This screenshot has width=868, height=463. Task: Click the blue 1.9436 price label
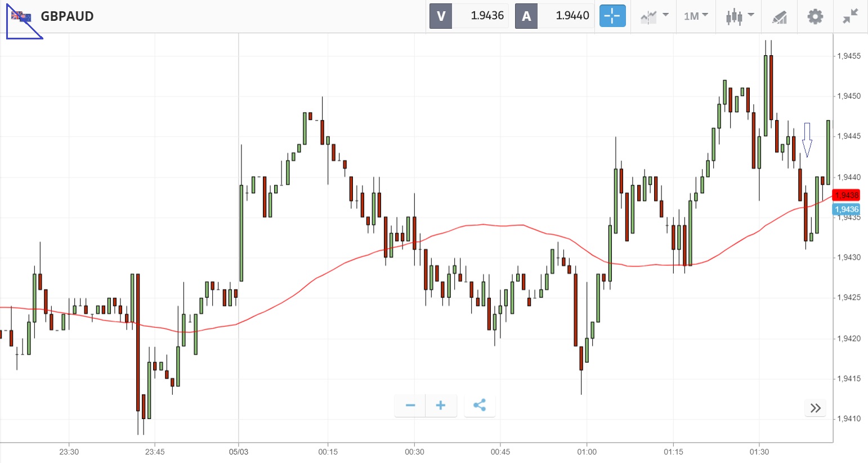(846, 210)
